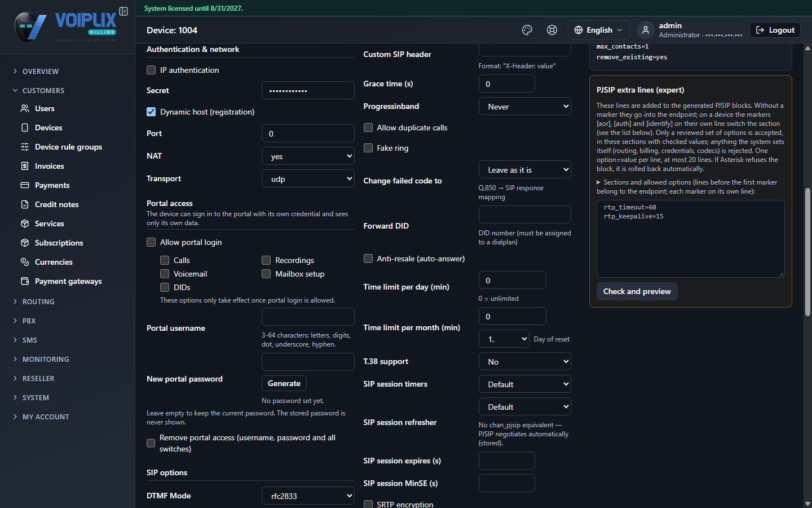Image resolution: width=812 pixels, height=508 pixels.
Task: Expand the ROUTING menu section
Action: 38,301
